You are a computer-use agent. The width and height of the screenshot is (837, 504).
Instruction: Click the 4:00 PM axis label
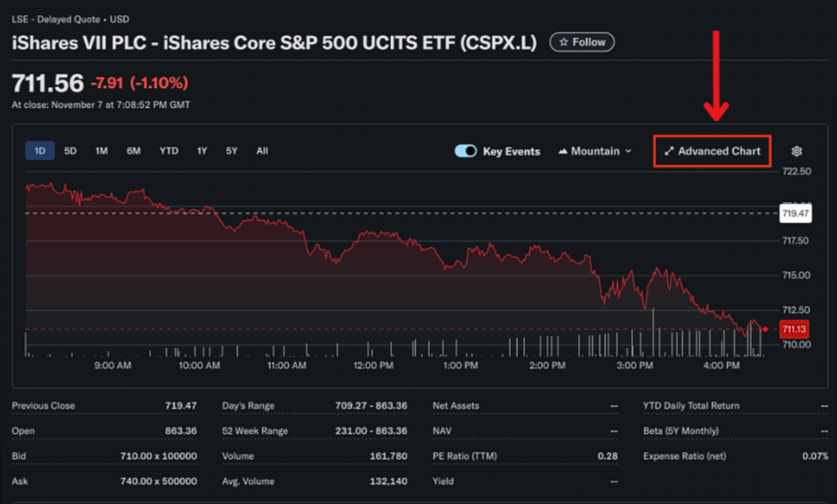point(722,366)
